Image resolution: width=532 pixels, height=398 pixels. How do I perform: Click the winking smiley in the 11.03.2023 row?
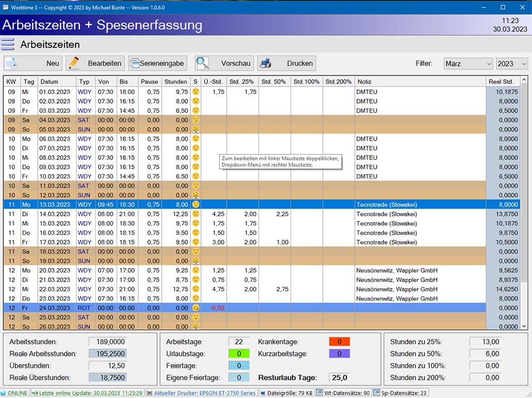pos(195,186)
